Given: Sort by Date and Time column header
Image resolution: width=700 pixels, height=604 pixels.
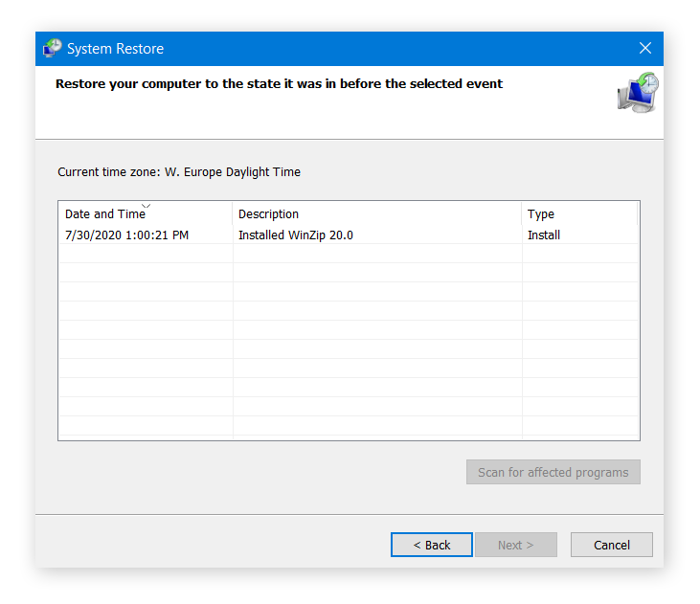Looking at the screenshot, I should click(146, 213).
